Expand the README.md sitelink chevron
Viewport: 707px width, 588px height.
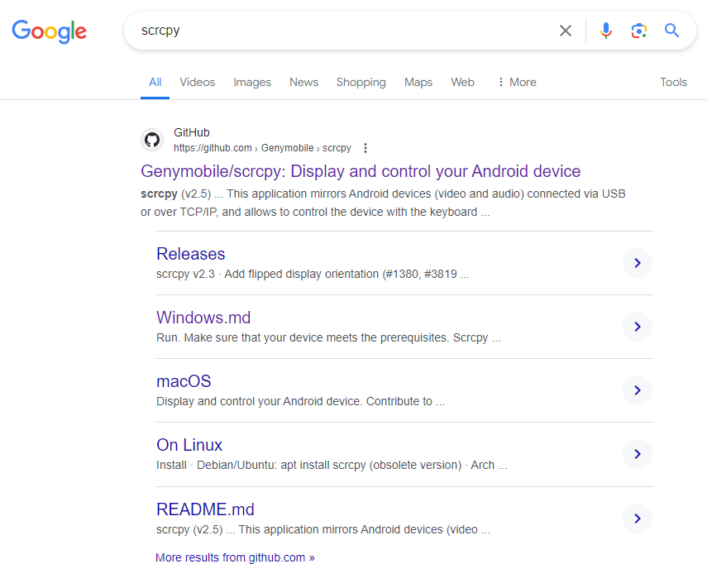pos(637,519)
